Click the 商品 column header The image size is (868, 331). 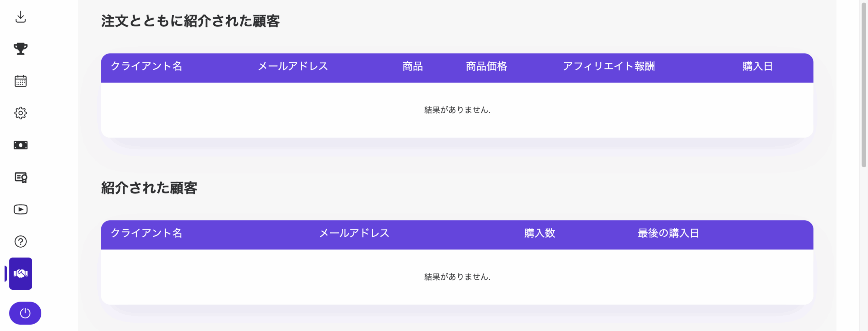coord(413,66)
